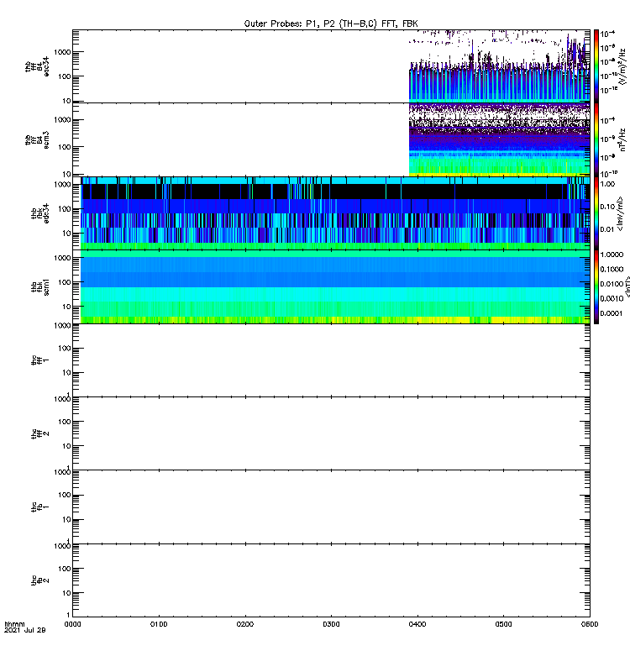Click the 'thb fff 64 scm3' axis label

[x=37, y=140]
